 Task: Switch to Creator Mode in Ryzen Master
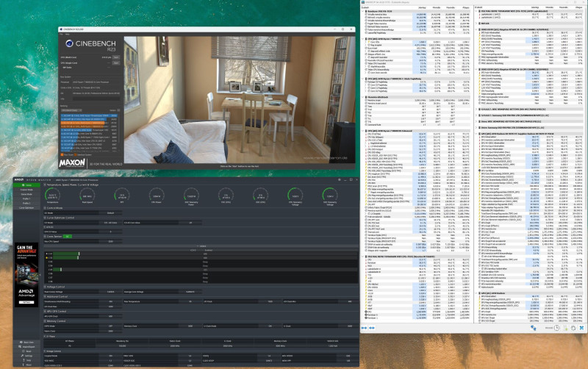(x=26, y=190)
